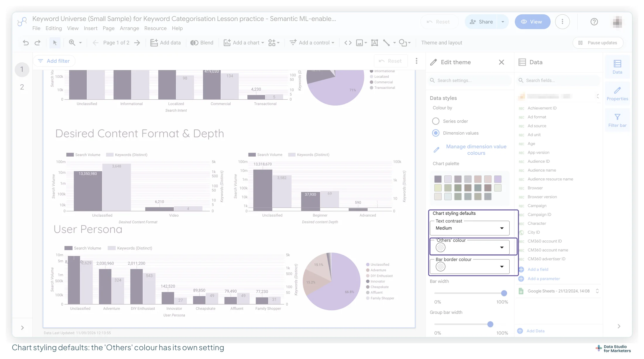
Task: Click the insert image icon
Action: [359, 43]
